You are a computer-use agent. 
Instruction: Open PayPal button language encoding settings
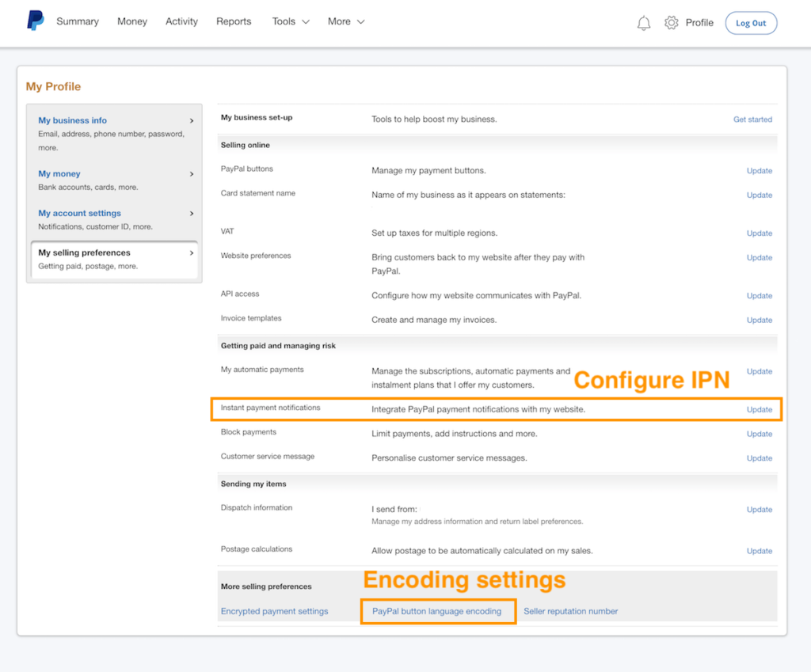tap(438, 611)
